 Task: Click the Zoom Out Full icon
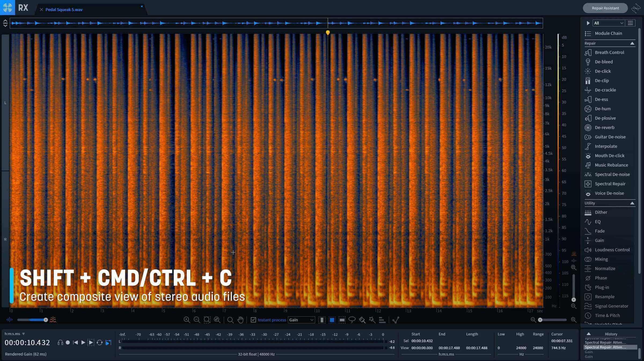point(217,320)
